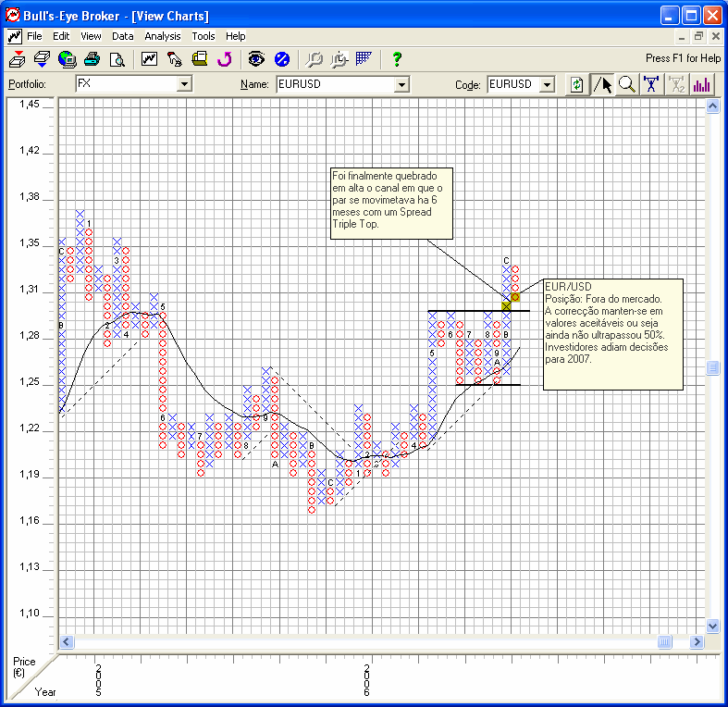Click the purple curved undo arrow
The height and width of the screenshot is (707, 728).
pos(225,59)
